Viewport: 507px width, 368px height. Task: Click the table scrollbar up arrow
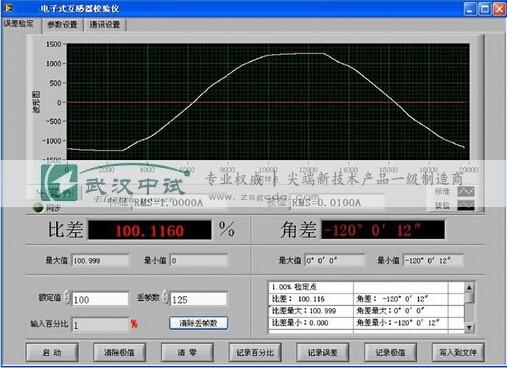[x=469, y=287]
